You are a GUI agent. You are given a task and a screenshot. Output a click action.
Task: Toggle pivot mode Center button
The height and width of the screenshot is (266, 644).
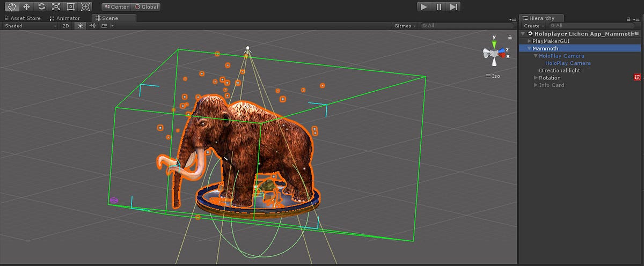pos(116,7)
